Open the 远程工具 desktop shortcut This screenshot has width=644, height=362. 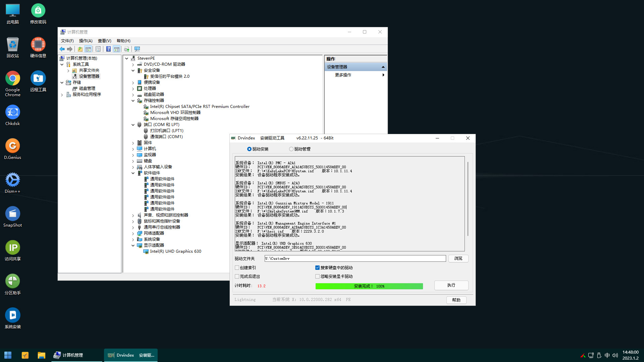(x=38, y=81)
